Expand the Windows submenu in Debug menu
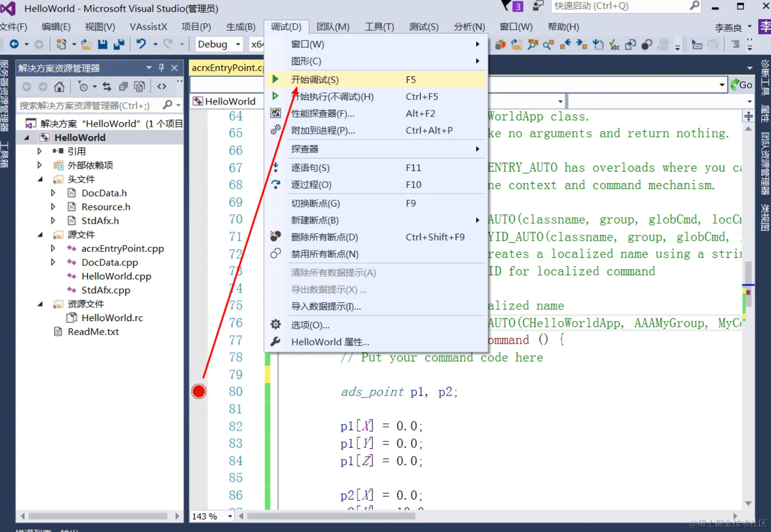 376,44
